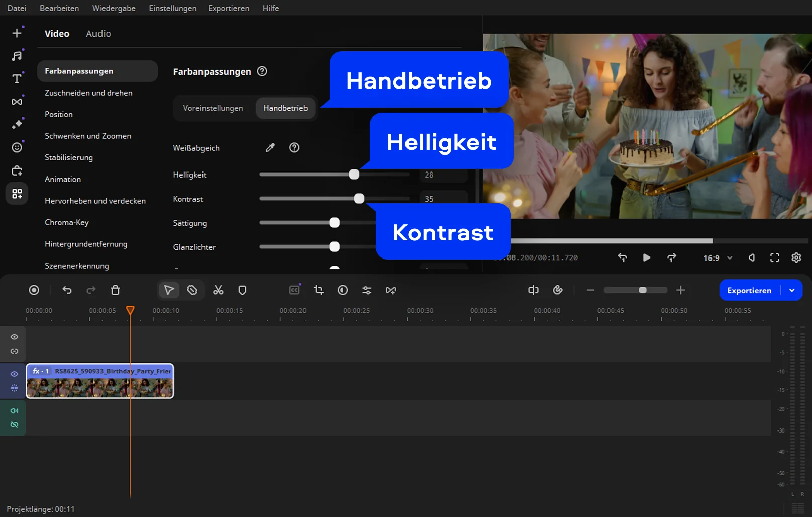Hide the upper overlay track eye
The height and width of the screenshot is (517, 812).
(x=14, y=337)
